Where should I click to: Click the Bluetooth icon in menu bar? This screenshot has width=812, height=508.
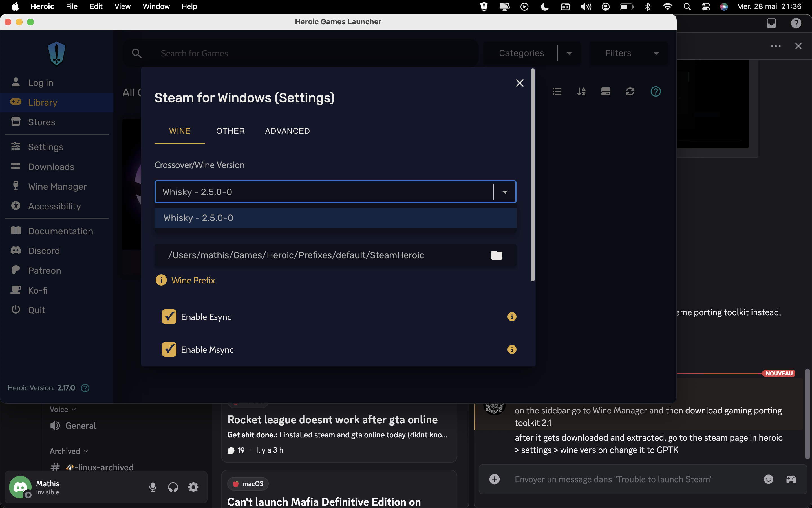648,6
